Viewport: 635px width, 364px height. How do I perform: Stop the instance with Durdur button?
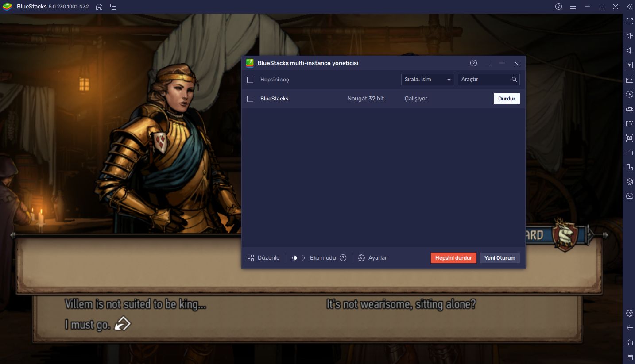click(x=507, y=99)
